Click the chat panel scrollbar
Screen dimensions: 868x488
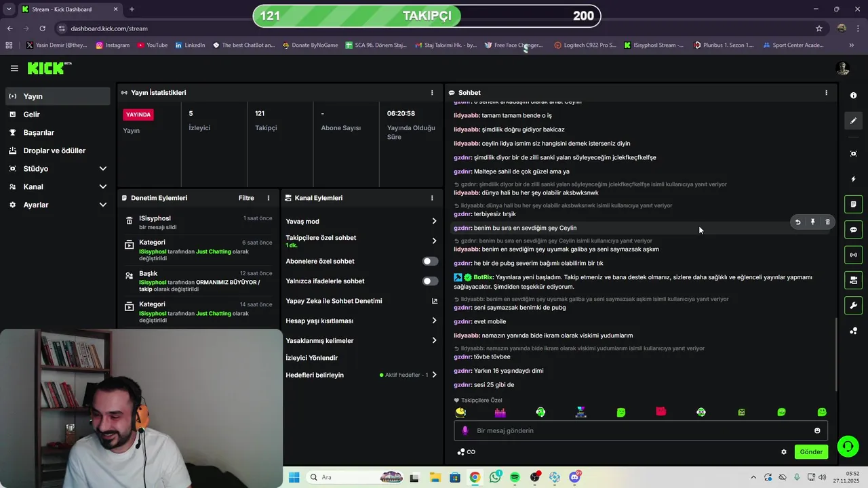[x=835, y=354]
